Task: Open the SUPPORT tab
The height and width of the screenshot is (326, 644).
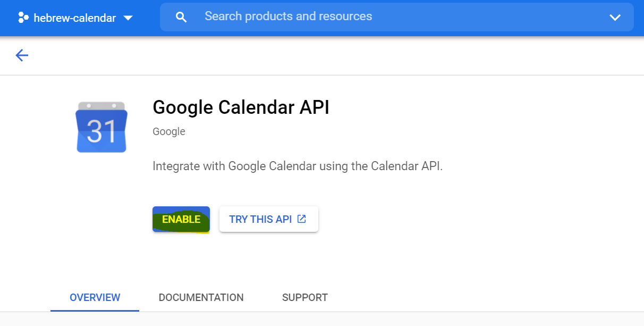Action: coord(304,297)
